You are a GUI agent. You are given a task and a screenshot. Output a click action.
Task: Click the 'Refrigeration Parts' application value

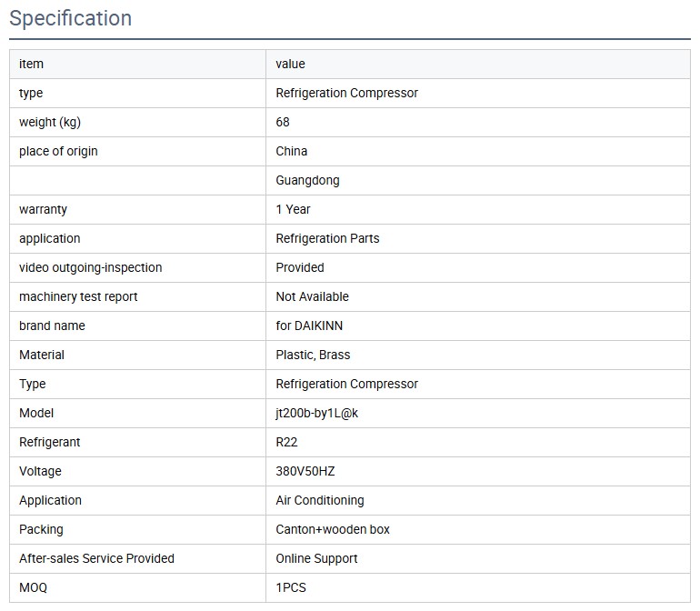tap(327, 238)
